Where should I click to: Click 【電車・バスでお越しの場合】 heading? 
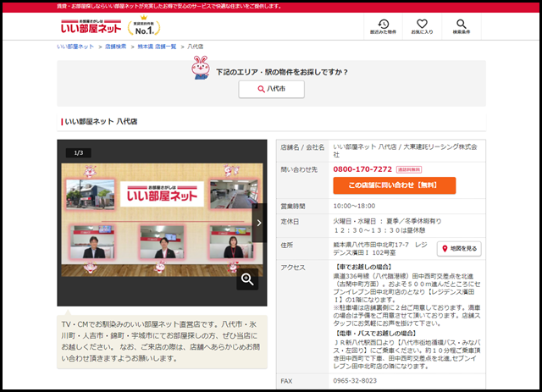375,334
